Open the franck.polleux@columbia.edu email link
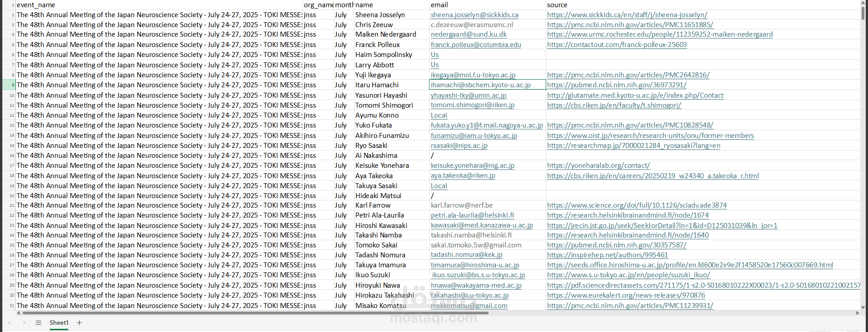Image resolution: width=868 pixels, height=332 pixels. (476, 45)
